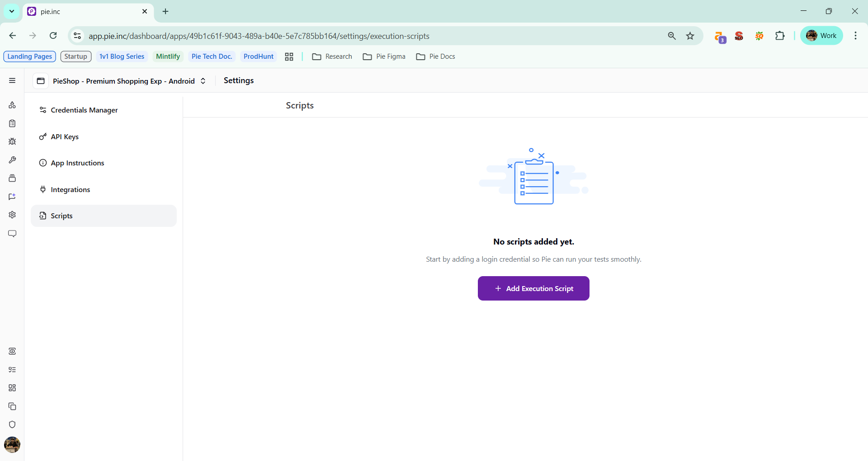Open the wrench tools icon in sidebar
Image resolution: width=868 pixels, height=461 pixels.
[x=12, y=160]
